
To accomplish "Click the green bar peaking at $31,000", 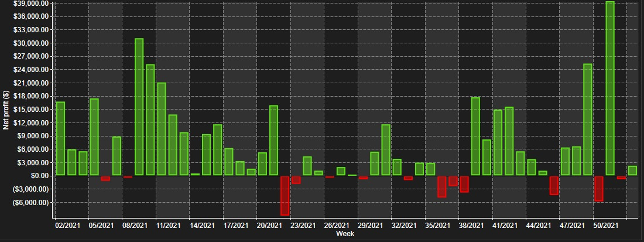I will point(139,107).
